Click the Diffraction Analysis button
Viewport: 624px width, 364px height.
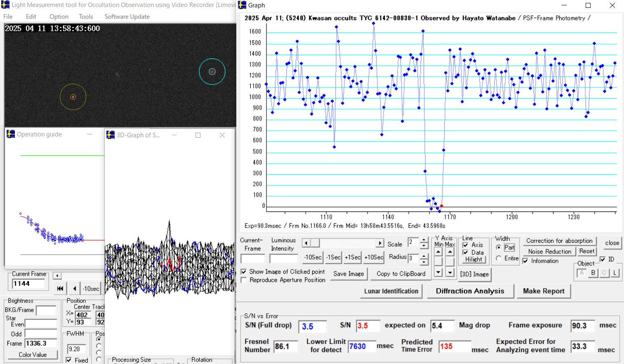(x=470, y=291)
